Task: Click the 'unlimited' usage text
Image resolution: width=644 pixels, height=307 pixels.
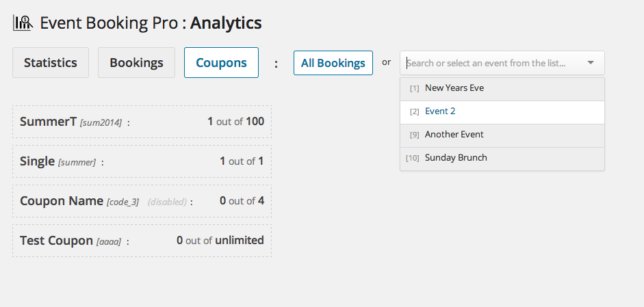Action: pos(240,240)
